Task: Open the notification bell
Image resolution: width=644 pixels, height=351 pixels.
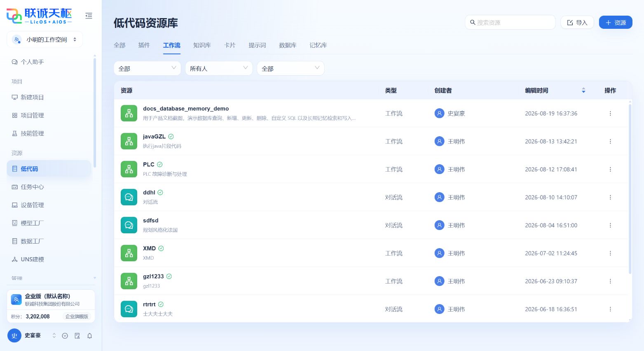Action: (89, 336)
